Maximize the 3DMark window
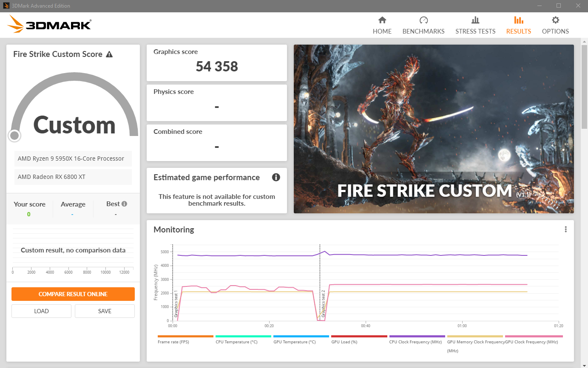This screenshot has width=588, height=368. coord(559,6)
